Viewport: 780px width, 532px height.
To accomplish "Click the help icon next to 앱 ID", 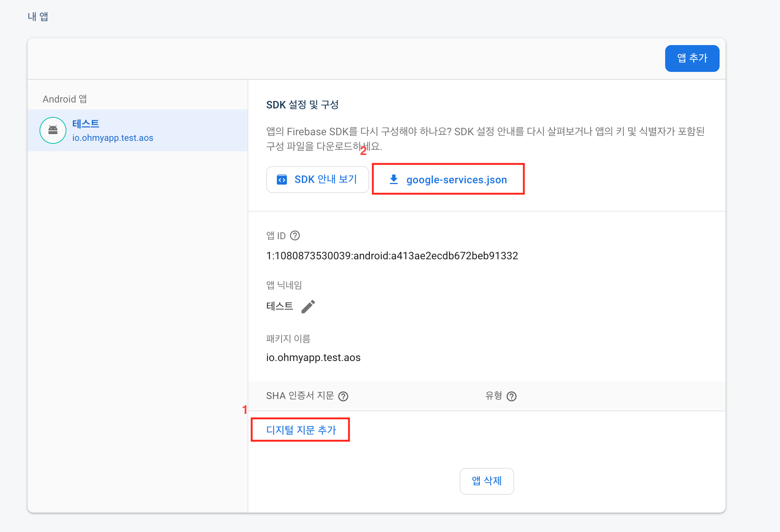I will point(295,235).
